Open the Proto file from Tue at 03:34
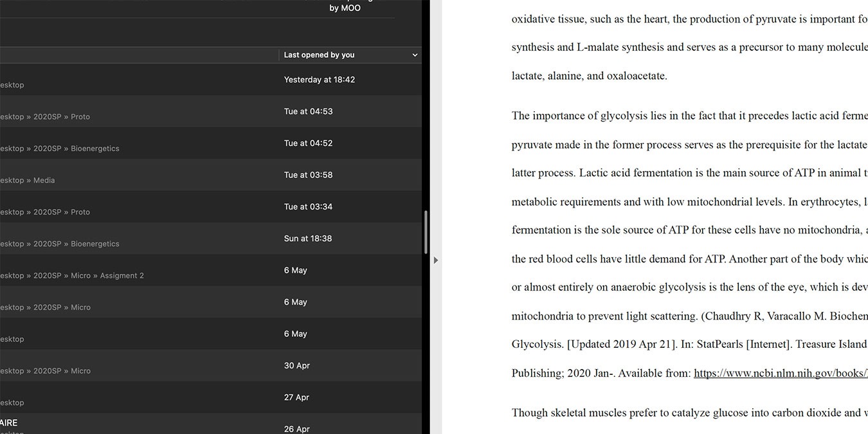868x434 pixels. click(x=193, y=206)
